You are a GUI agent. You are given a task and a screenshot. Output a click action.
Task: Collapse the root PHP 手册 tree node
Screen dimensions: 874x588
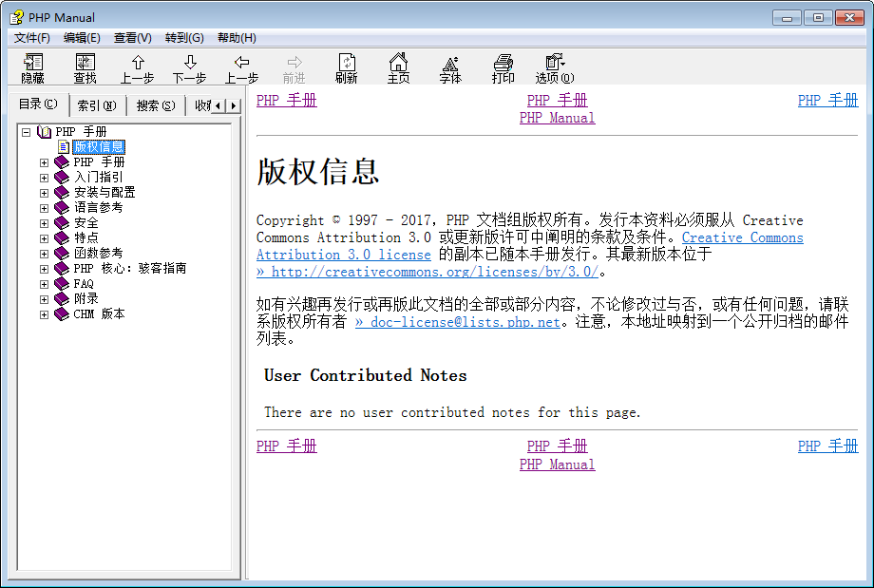tap(26, 132)
